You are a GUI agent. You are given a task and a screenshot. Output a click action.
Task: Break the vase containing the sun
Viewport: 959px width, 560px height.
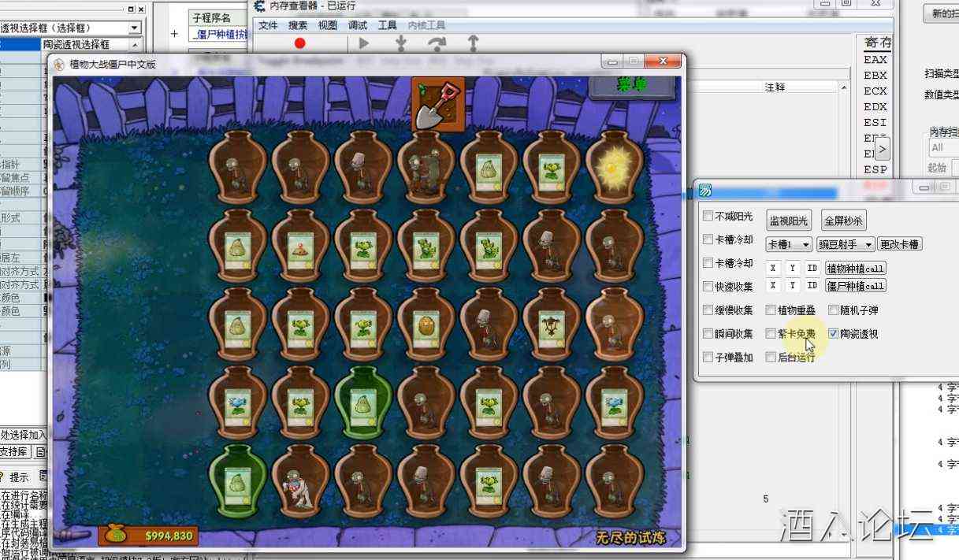point(615,168)
